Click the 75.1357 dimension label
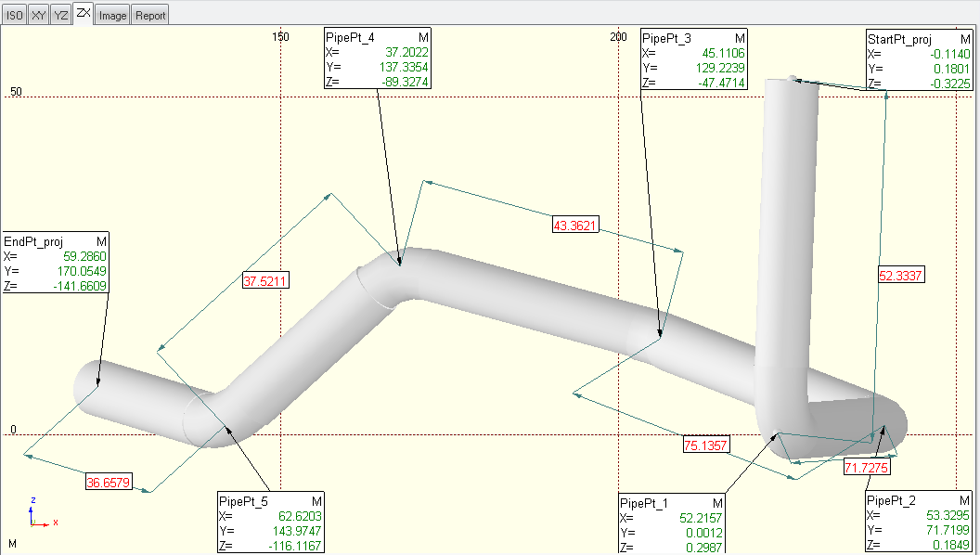980x555 pixels. pos(705,445)
